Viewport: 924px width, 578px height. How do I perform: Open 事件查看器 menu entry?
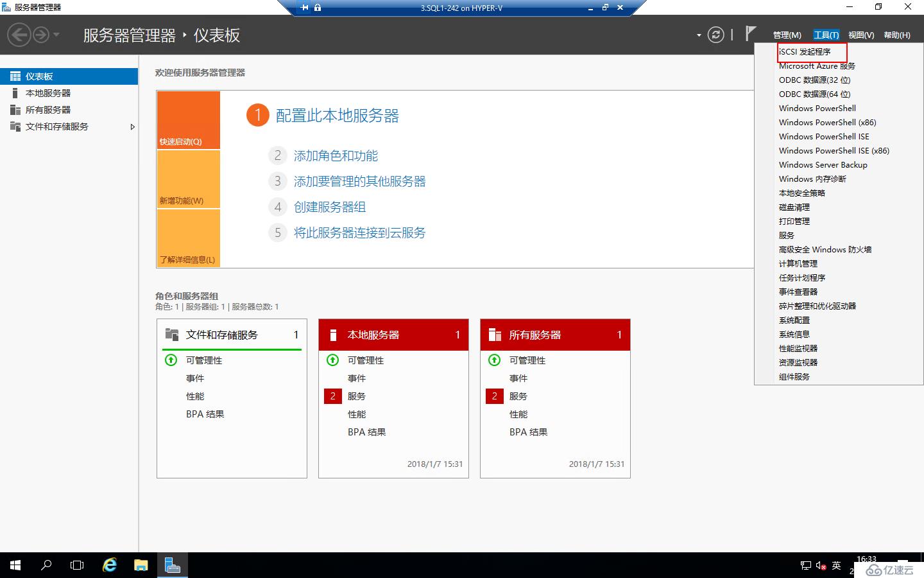798,292
